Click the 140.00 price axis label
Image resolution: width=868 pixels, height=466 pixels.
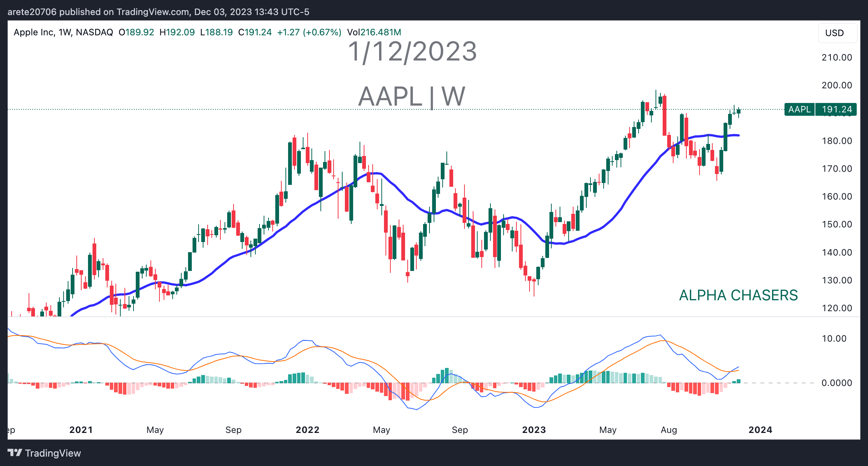(837, 253)
